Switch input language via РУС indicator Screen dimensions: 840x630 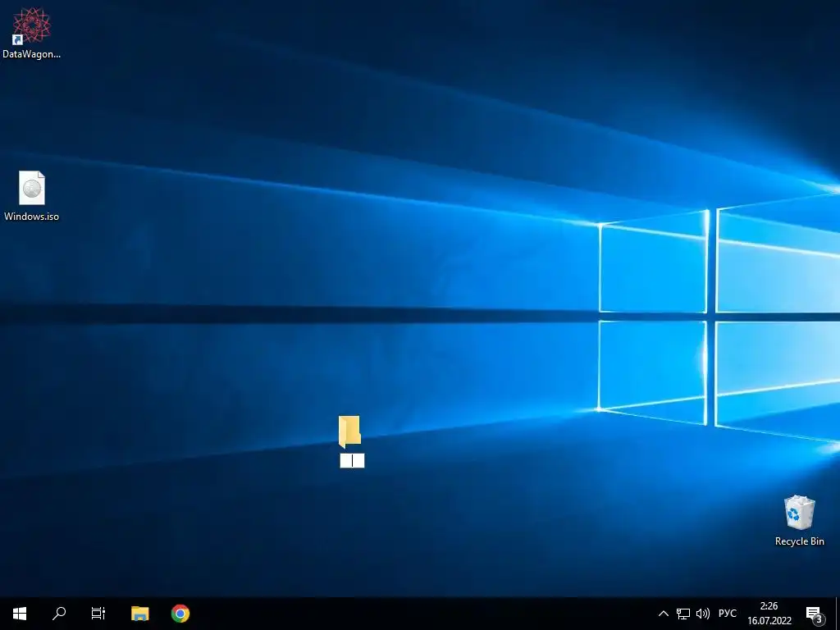click(x=728, y=614)
